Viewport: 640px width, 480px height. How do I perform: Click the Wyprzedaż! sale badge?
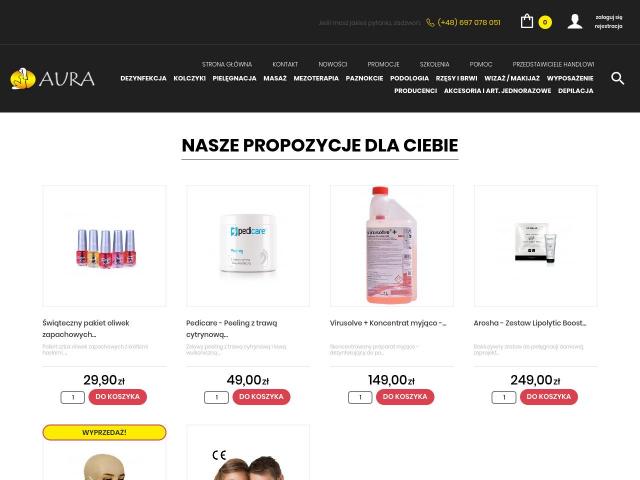pos(104,433)
